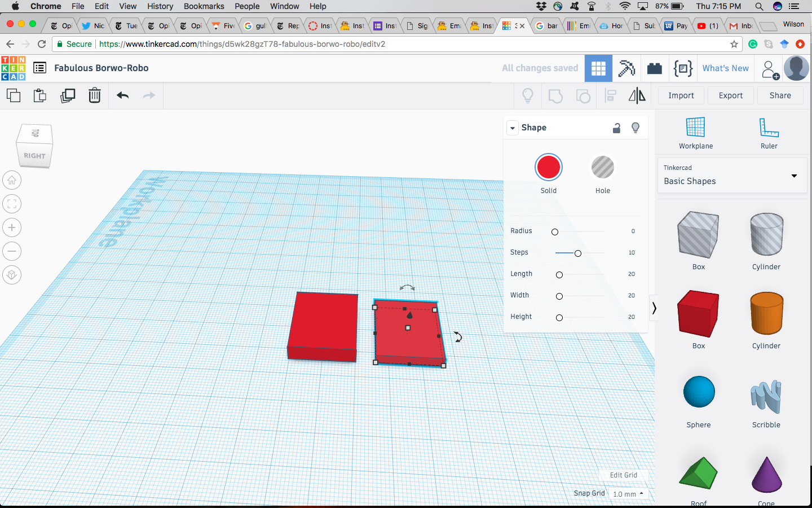Click the Share button

[x=780, y=95]
